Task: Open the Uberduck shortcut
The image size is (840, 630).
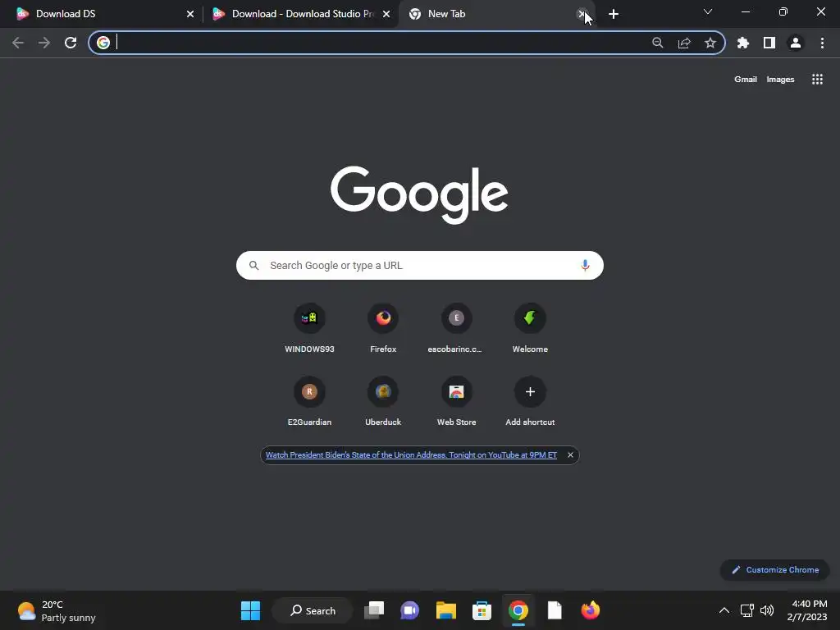Action: (x=383, y=400)
